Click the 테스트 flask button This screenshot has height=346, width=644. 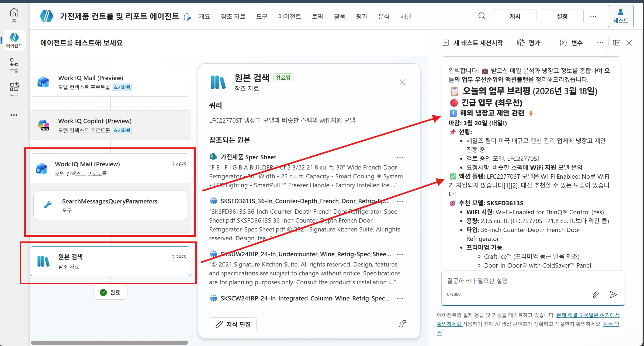(621, 16)
